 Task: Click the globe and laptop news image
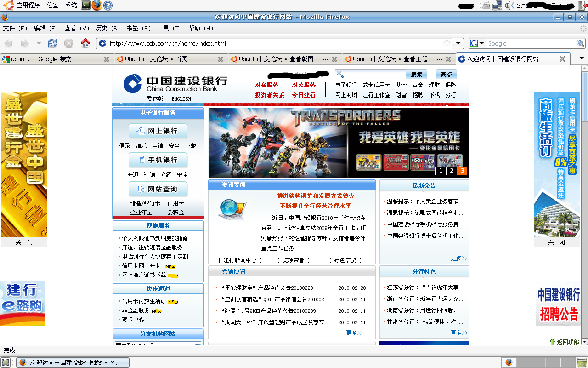pos(233,209)
